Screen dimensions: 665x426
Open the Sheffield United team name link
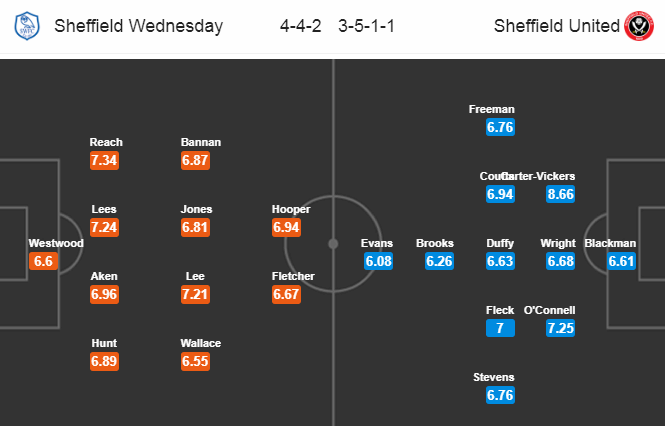pyautogui.click(x=556, y=26)
